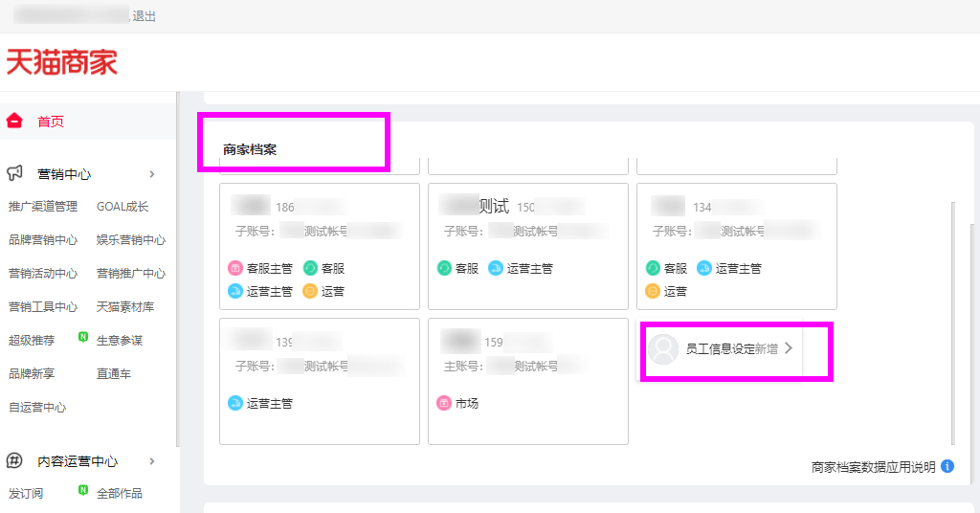Go to 娱乐营销中心
Screen dimensions: 980x513
130,240
